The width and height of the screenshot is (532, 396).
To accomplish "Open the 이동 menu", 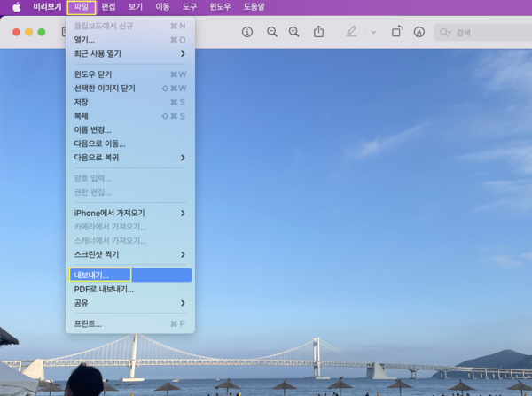I will (x=162, y=7).
